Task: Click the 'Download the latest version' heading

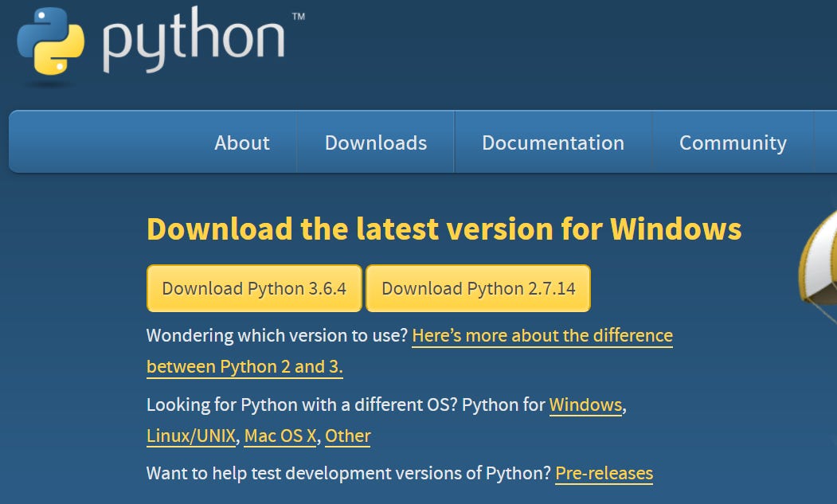Action: tap(443, 229)
